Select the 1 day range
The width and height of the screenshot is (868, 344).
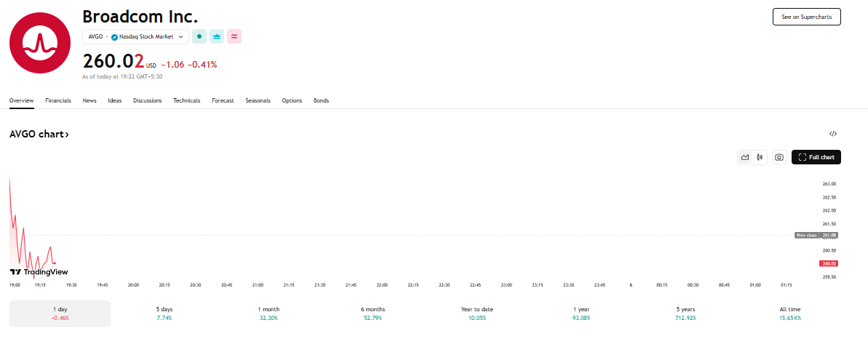[60, 313]
